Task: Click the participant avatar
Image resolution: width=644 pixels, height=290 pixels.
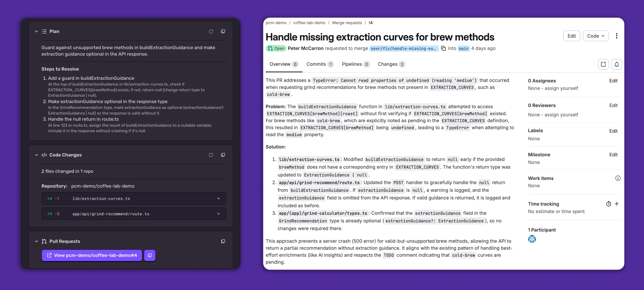Action: coord(532,239)
